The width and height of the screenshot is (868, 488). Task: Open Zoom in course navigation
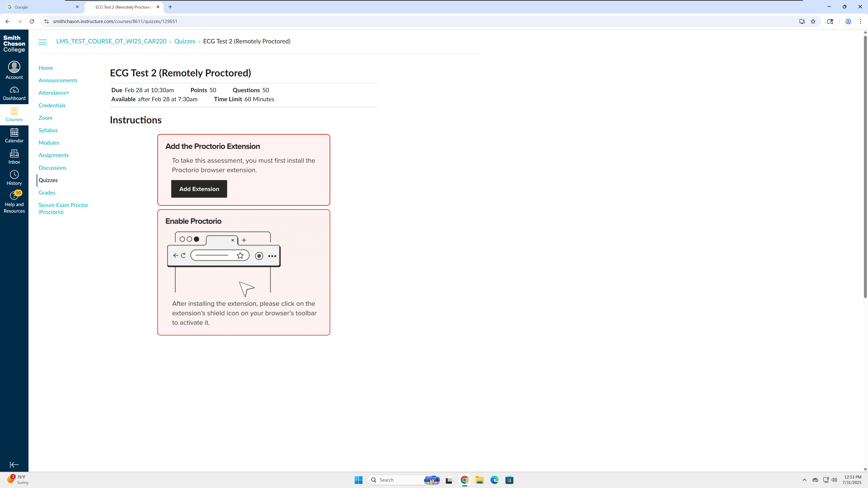[45, 117]
